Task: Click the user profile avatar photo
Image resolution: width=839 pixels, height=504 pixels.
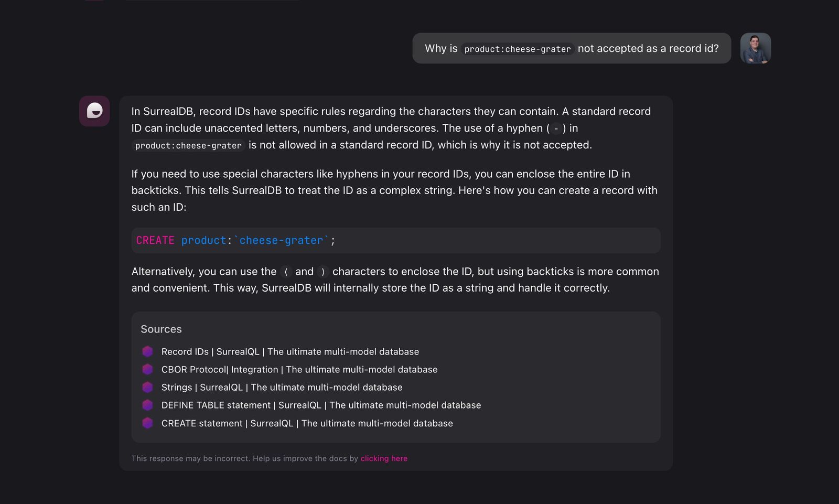Action: [755, 48]
